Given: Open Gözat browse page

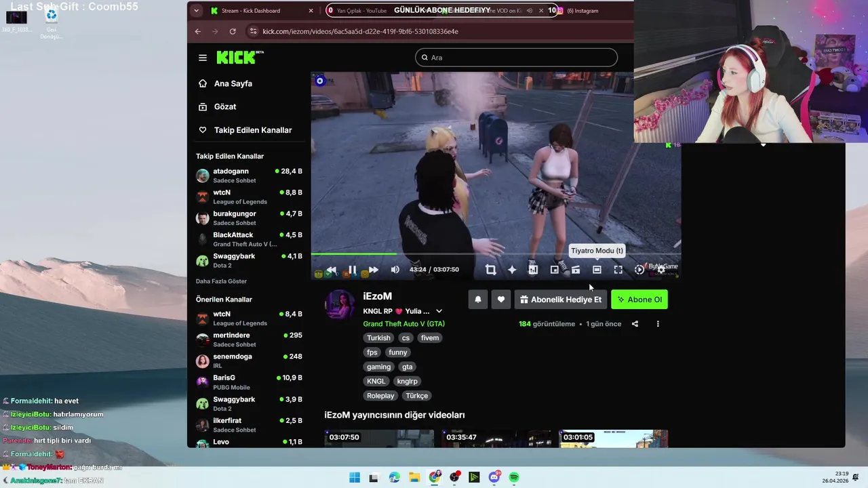Looking at the screenshot, I should tap(225, 106).
